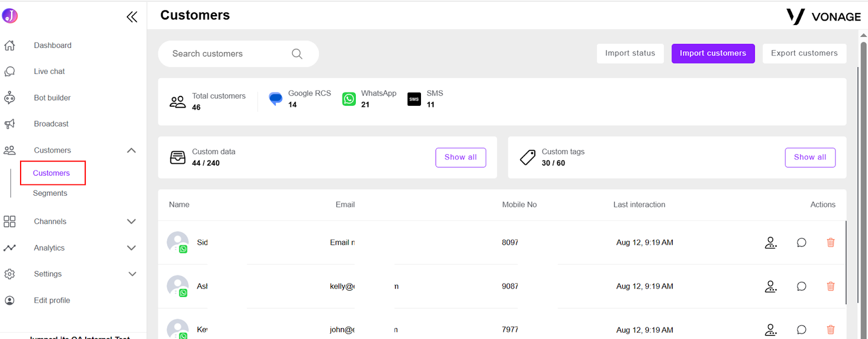Click the Google RCS channel icon
Screen dimensions: 868x339
pos(276,99)
